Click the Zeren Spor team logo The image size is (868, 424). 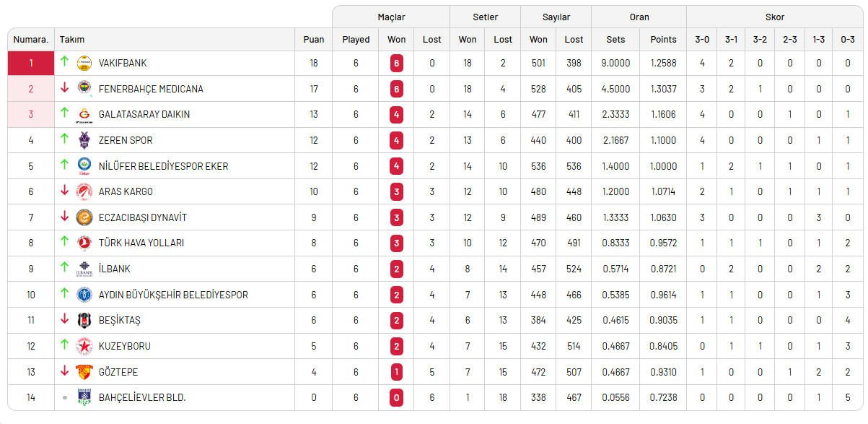tap(84, 140)
